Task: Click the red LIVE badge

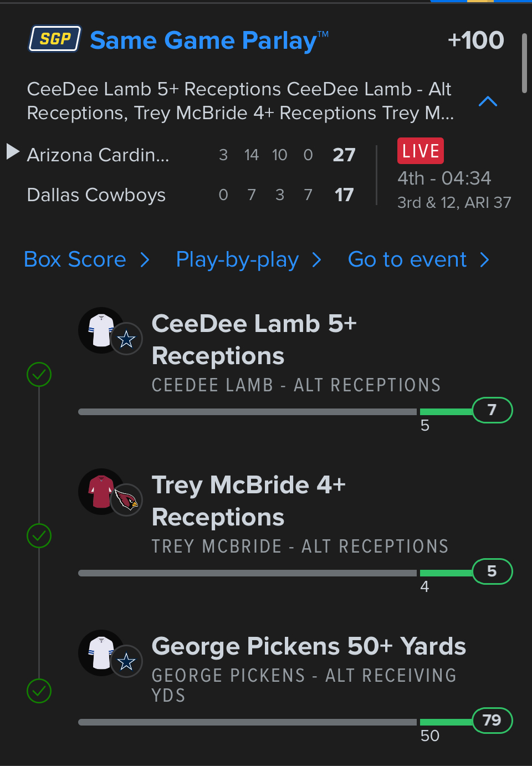Action: point(420,151)
